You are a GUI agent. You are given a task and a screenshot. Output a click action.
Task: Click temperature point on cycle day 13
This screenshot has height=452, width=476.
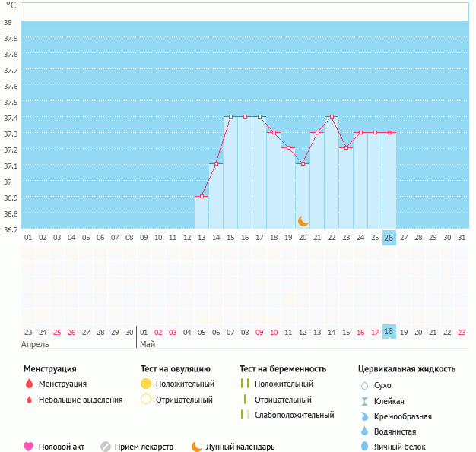pos(202,197)
